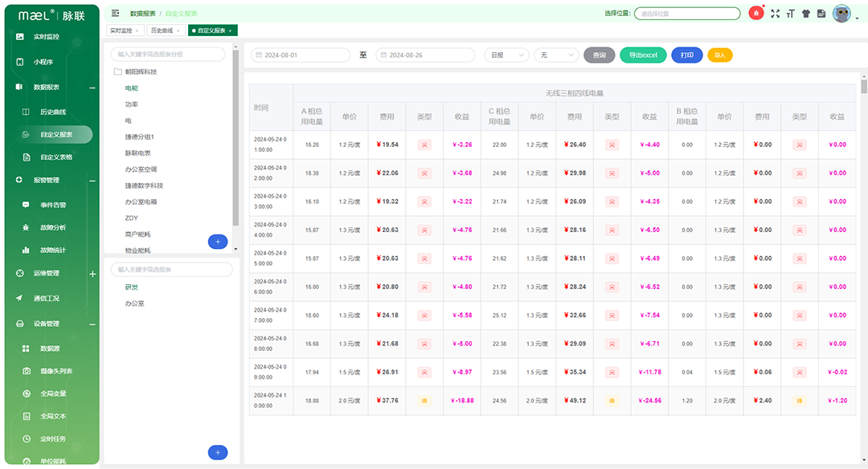Open the 无 dropdown next to 日报
This screenshot has height=469, width=868.
(x=556, y=55)
